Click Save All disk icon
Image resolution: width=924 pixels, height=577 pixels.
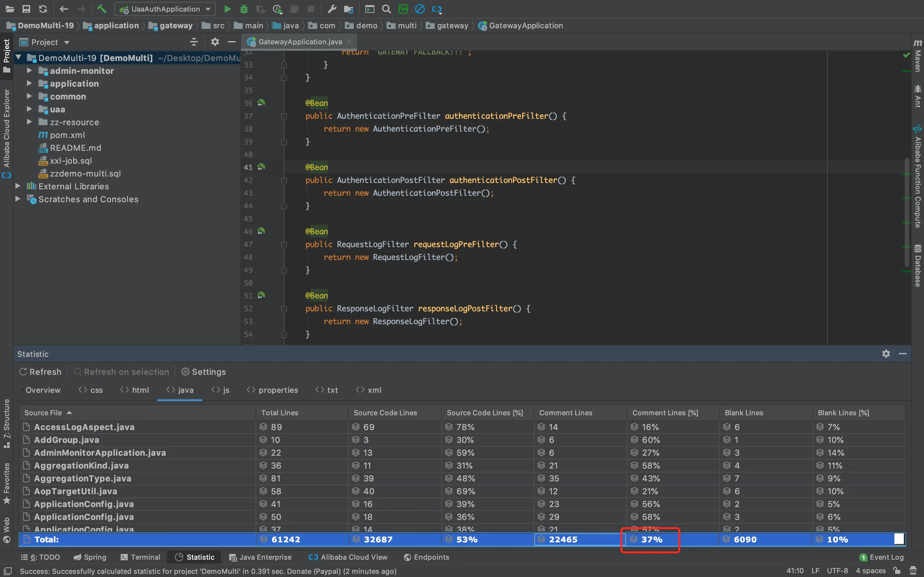click(x=26, y=9)
